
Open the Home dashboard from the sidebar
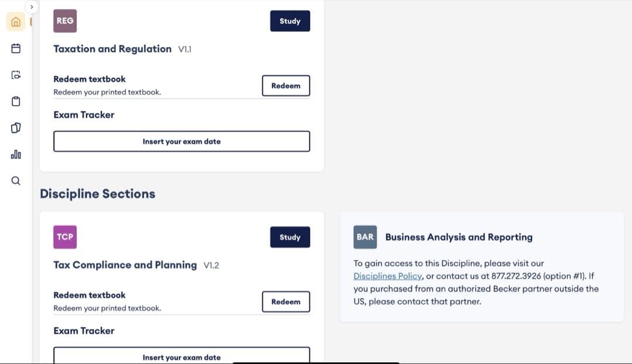click(x=15, y=22)
